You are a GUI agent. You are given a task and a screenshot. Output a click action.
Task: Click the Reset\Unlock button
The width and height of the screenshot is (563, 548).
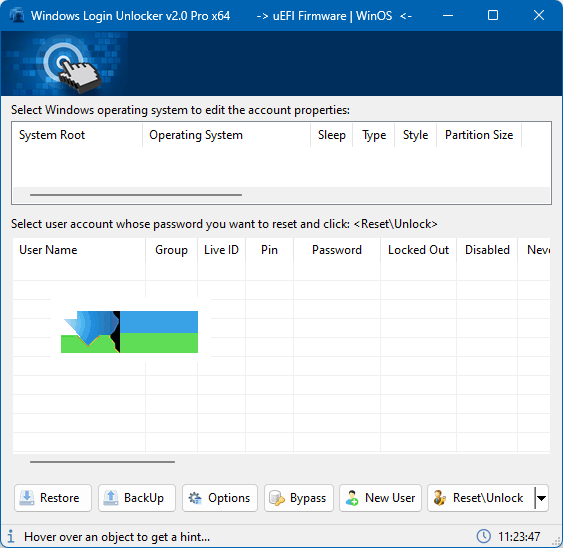[x=481, y=498]
